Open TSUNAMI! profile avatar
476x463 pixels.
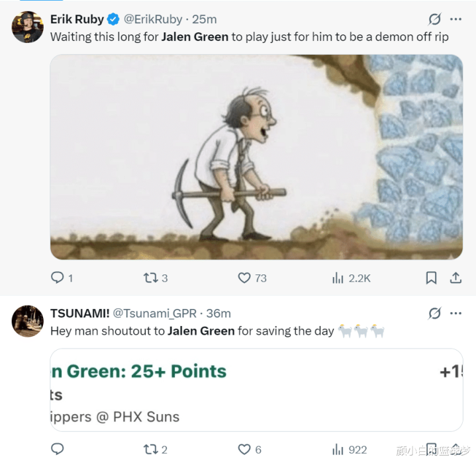pyautogui.click(x=28, y=321)
